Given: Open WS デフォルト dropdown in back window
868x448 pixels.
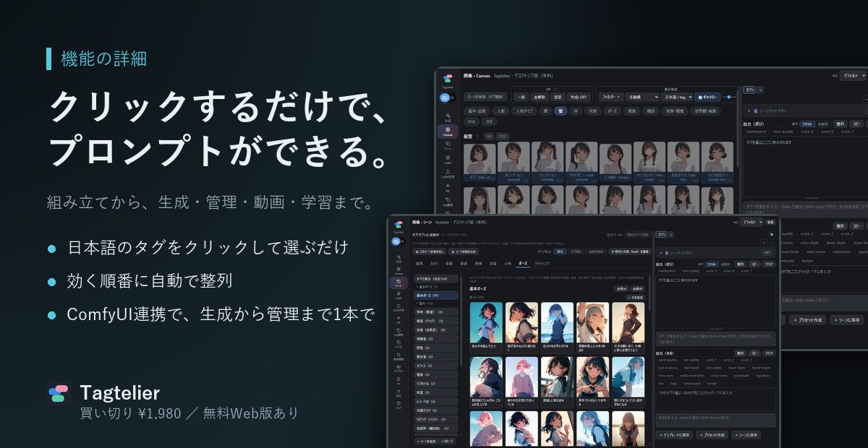Looking at the screenshot, I should click(853, 76).
